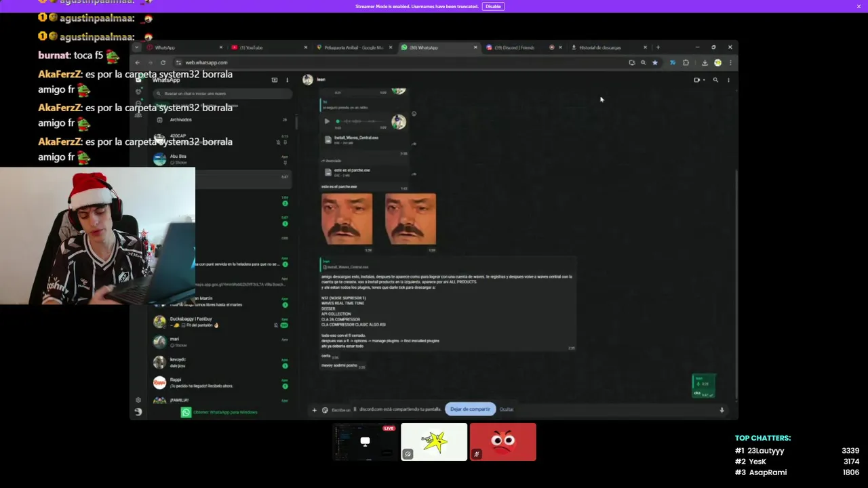Viewport: 868px width, 488px height.
Task: Search within the lean chat
Action: (715, 80)
